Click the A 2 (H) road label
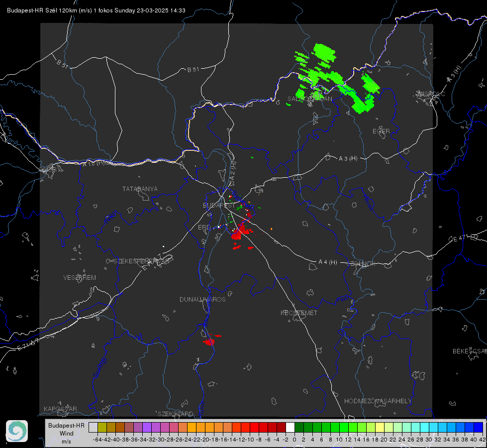This screenshot has height=448, width=487. (x=233, y=170)
